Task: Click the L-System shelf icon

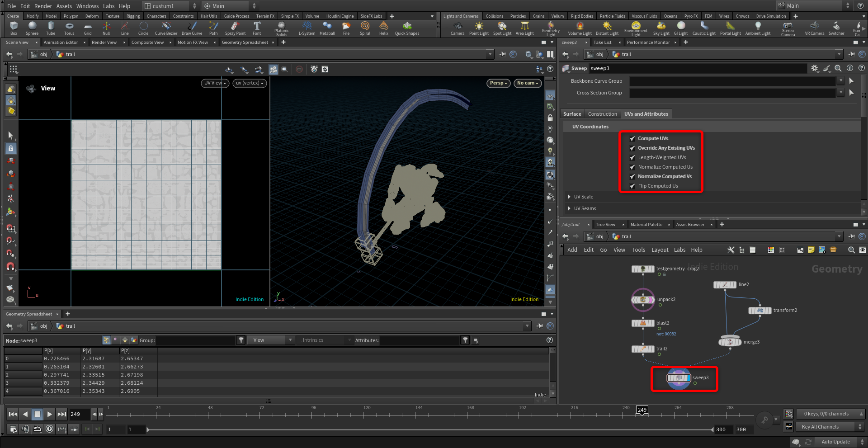Action: click(307, 28)
